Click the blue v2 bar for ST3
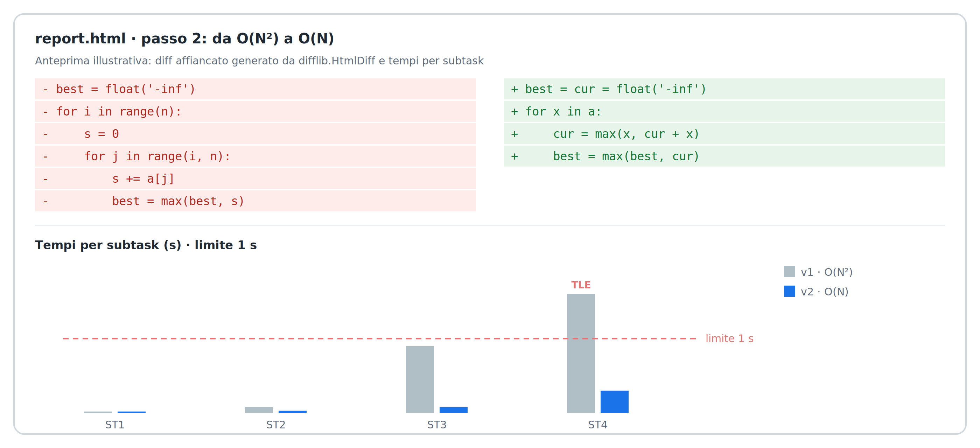This screenshot has width=980, height=448. coord(454,410)
